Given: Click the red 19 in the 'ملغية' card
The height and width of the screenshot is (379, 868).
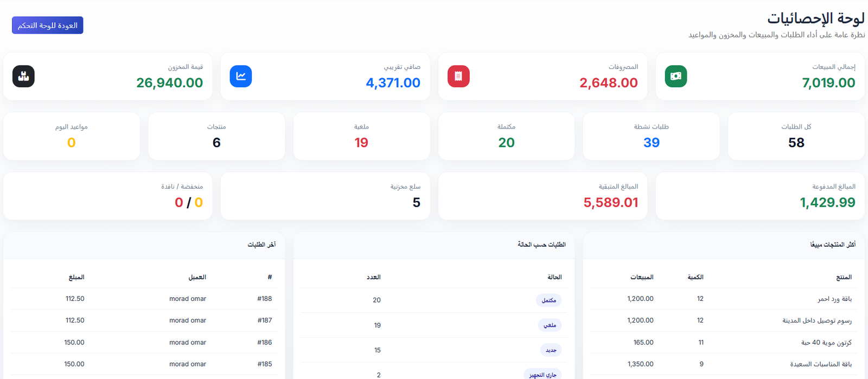Looking at the screenshot, I should pyautogui.click(x=361, y=143).
